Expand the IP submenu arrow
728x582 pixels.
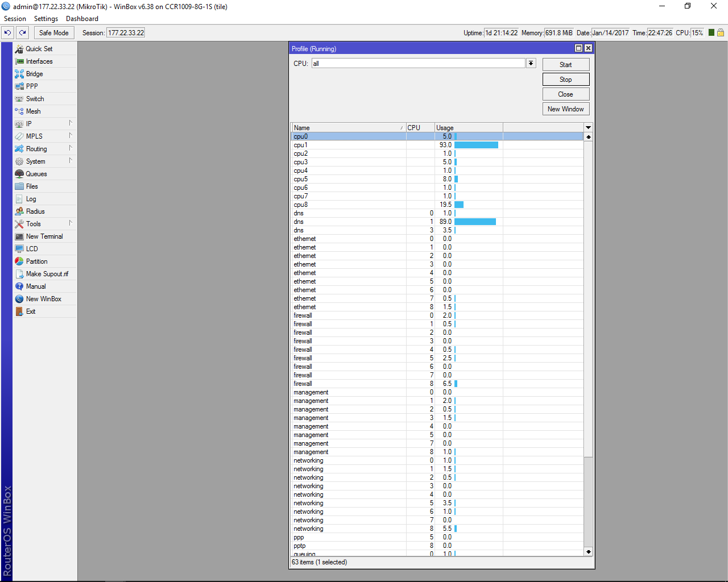coord(71,123)
